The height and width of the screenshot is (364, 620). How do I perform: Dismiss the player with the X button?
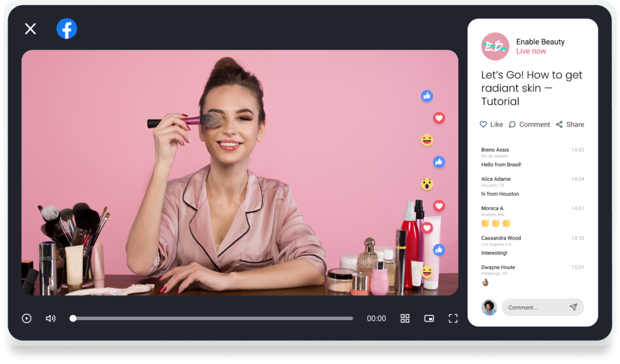30,29
